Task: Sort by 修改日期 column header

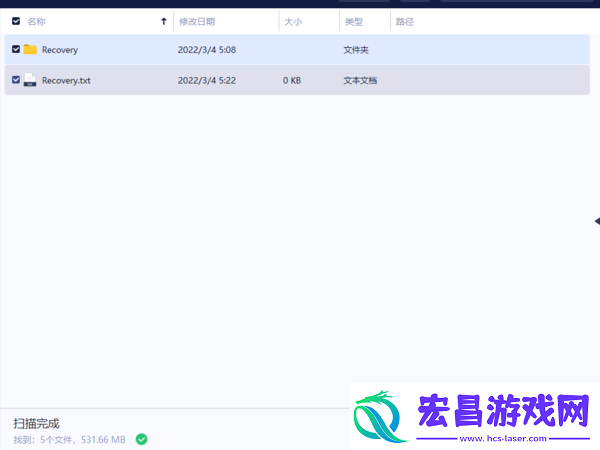Action: click(x=197, y=21)
